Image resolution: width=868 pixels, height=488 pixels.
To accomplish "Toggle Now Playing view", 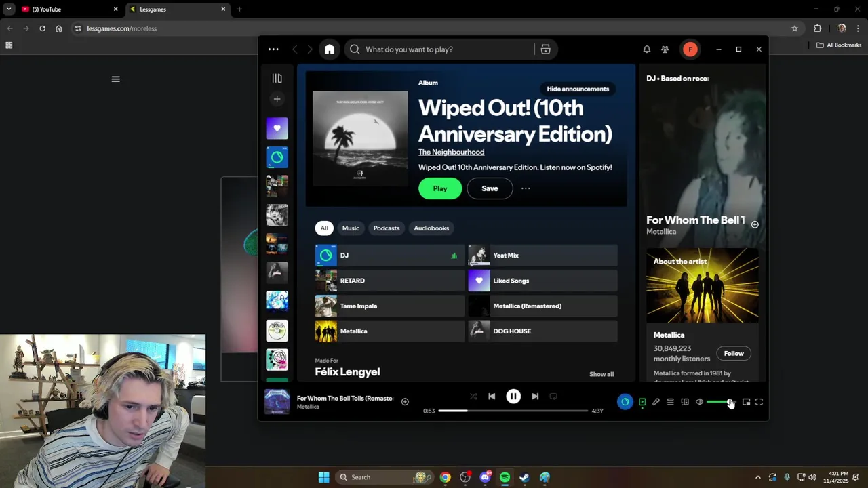I will tap(642, 402).
